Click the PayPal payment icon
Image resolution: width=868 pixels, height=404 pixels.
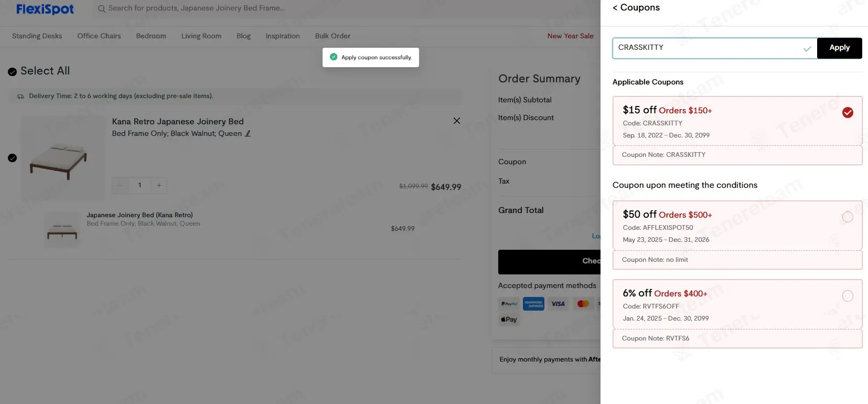[x=509, y=304]
